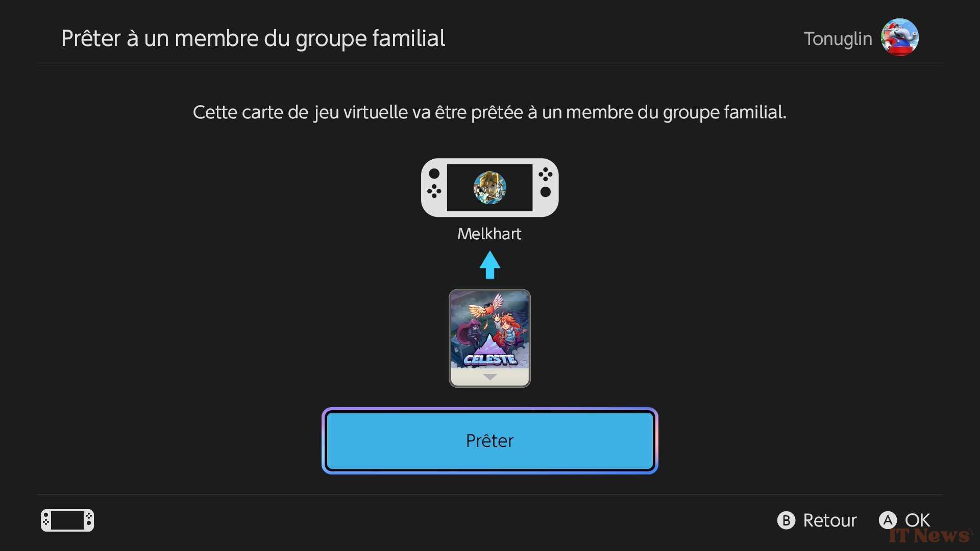Expand the chevron under the Celeste card
The height and width of the screenshot is (551, 980).
(490, 377)
